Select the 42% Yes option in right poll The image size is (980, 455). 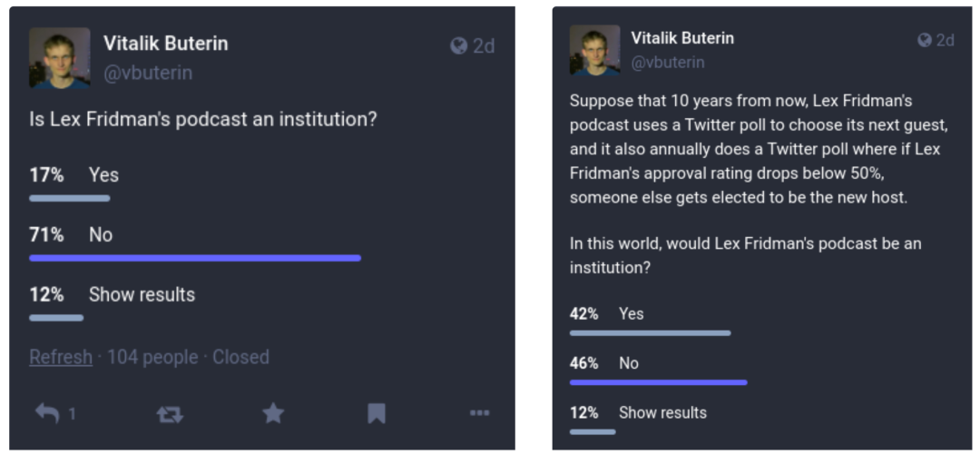pyautogui.click(x=631, y=313)
